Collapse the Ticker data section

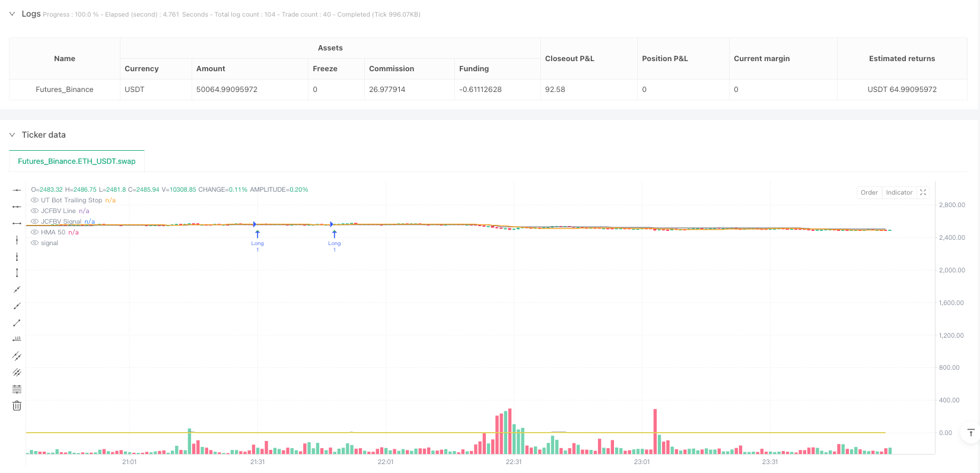[x=12, y=135]
